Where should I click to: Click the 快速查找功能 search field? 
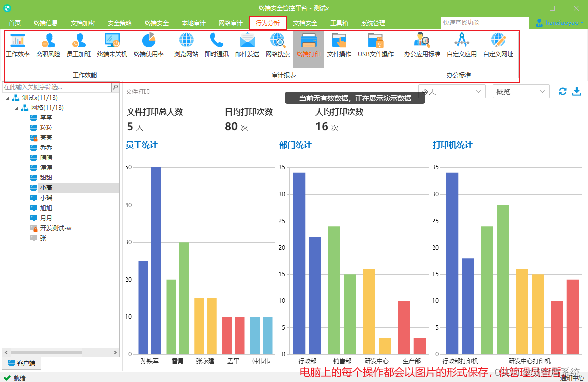click(x=485, y=23)
